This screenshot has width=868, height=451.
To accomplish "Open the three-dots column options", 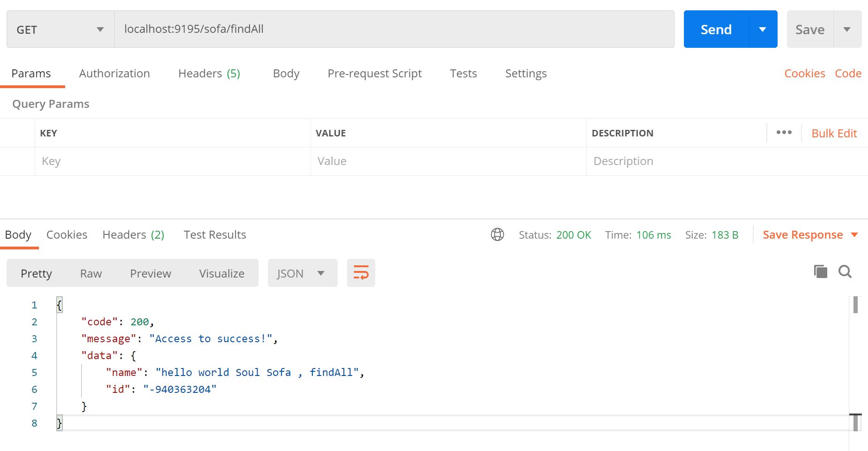I will (x=784, y=133).
